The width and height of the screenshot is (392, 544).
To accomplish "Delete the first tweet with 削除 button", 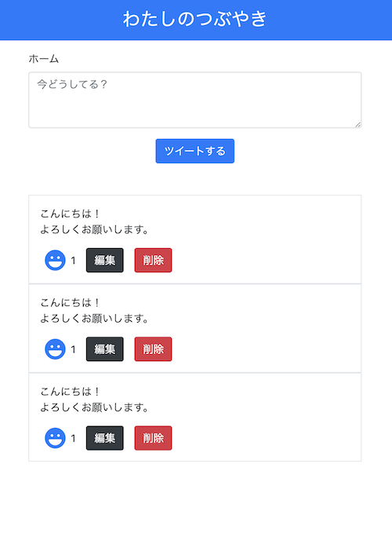I will click(x=153, y=260).
